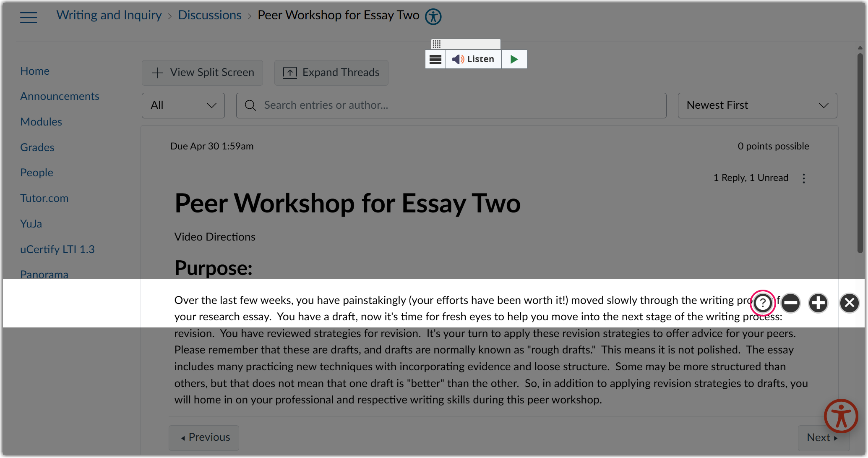The height and width of the screenshot is (458, 868).
Task: Open the All filter dropdown
Action: [183, 105]
